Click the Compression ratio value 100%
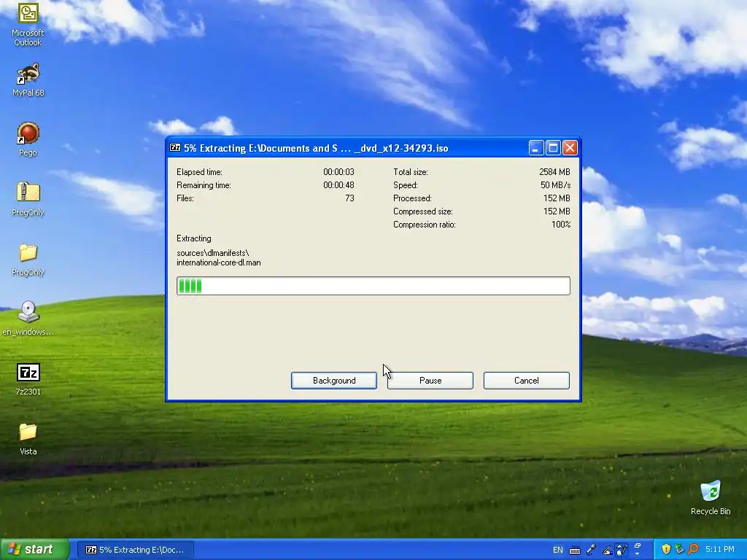 coord(561,225)
